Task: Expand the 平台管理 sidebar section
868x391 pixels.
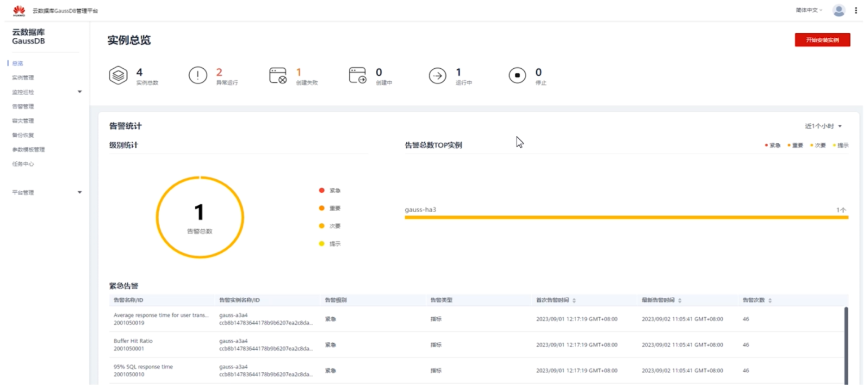Action: 80,192
